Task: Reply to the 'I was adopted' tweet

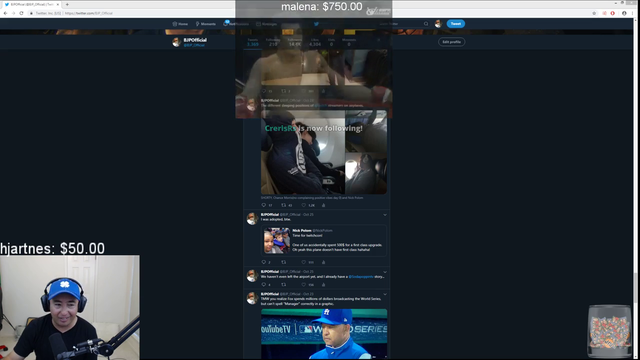Action: [x=264, y=262]
